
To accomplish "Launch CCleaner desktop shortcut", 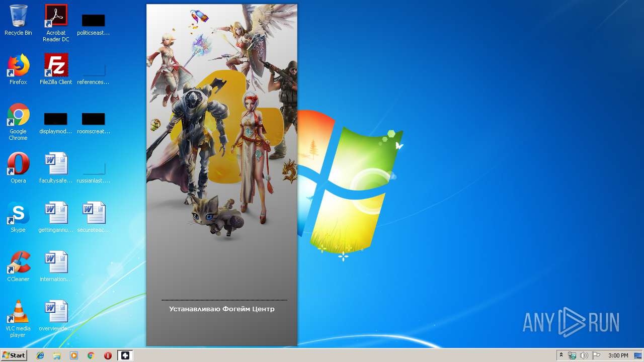I will tap(18, 266).
